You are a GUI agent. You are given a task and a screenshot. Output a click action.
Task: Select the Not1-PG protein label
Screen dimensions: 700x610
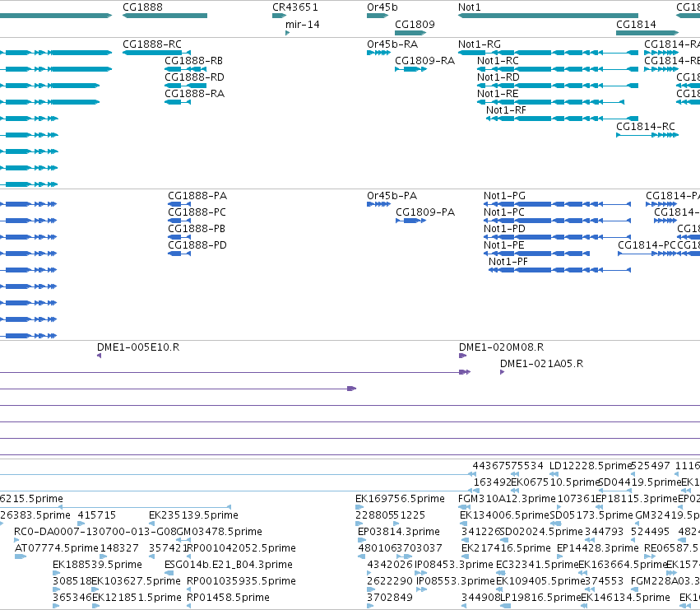click(504, 196)
